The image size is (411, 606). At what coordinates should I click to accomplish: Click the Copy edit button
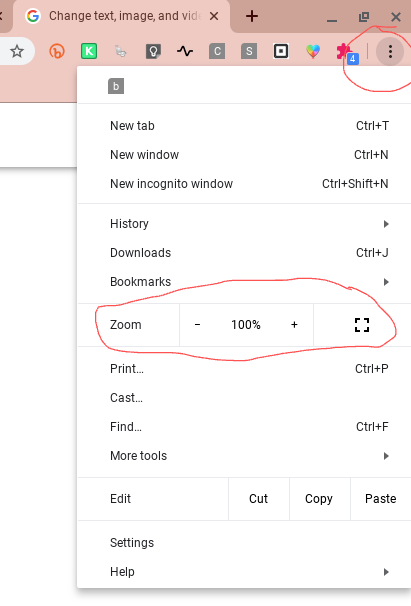(x=319, y=499)
